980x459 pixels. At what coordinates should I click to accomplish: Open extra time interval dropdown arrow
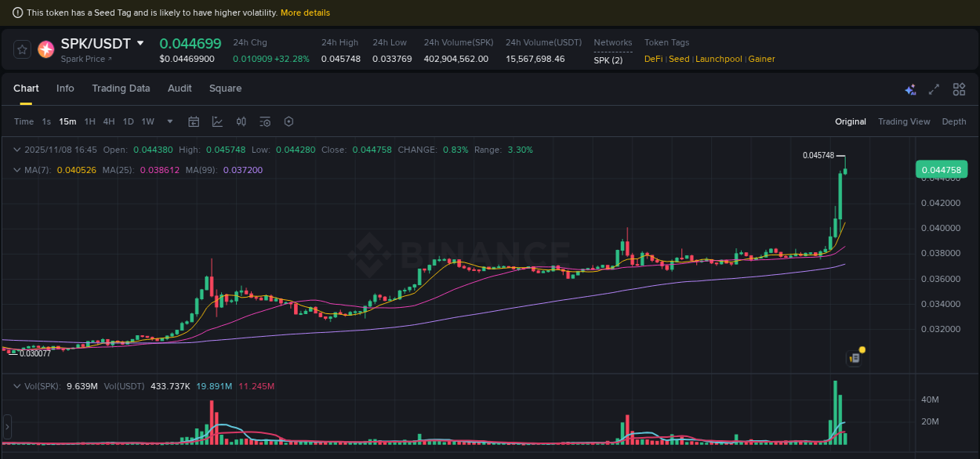pyautogui.click(x=169, y=121)
